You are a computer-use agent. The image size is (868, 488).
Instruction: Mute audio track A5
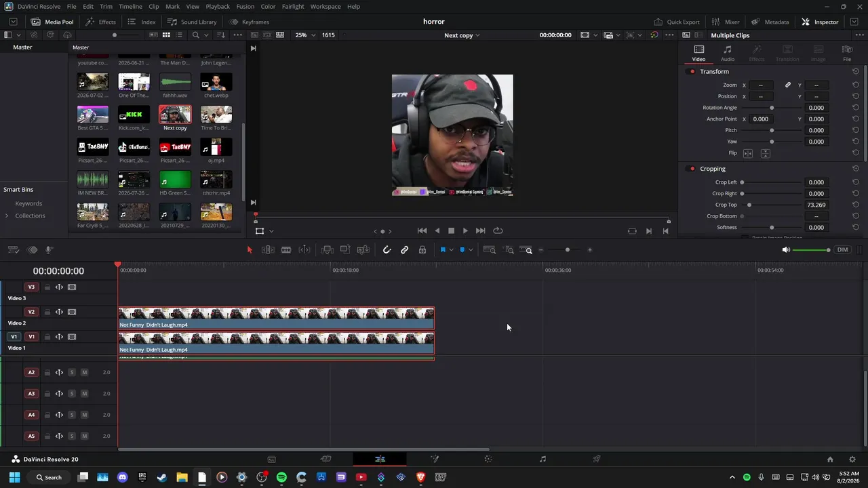84,436
